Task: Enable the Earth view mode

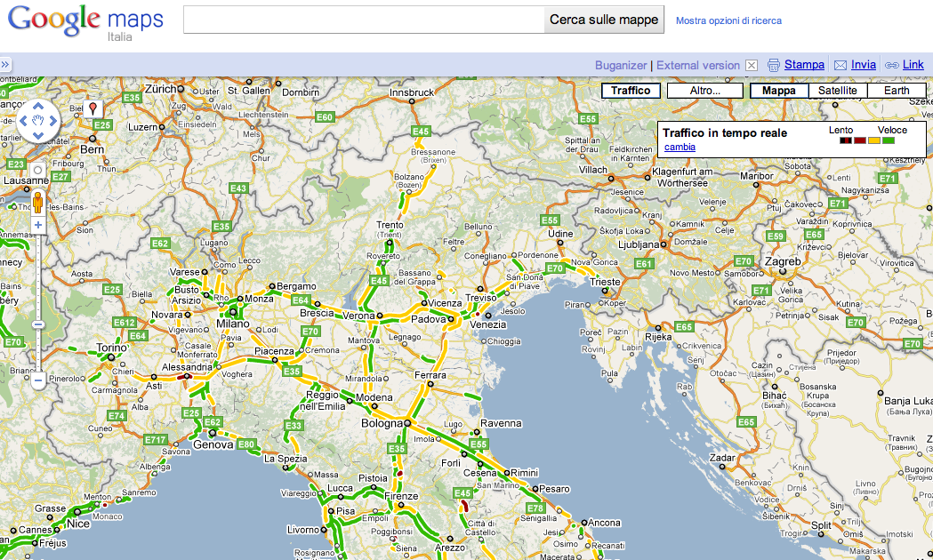Action: pos(896,90)
